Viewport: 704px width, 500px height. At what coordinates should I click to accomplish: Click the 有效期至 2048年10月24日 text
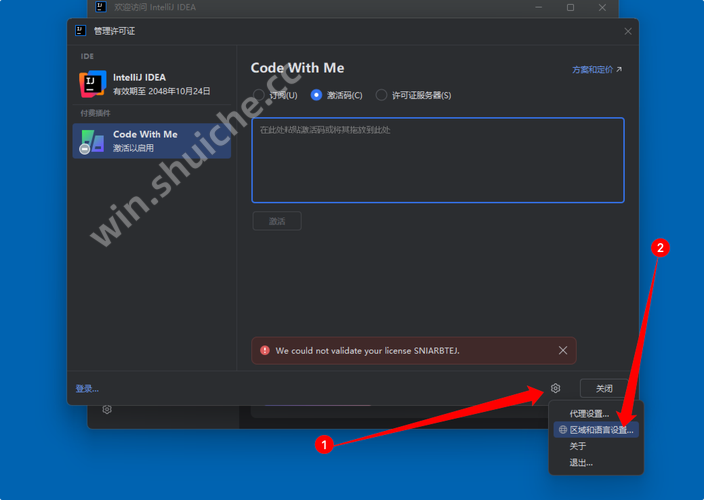[162, 91]
